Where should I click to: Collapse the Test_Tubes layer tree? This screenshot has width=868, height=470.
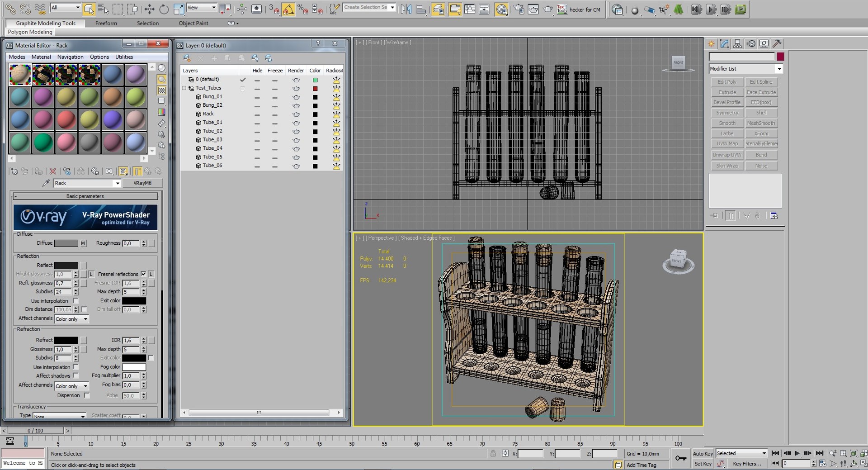click(x=184, y=88)
